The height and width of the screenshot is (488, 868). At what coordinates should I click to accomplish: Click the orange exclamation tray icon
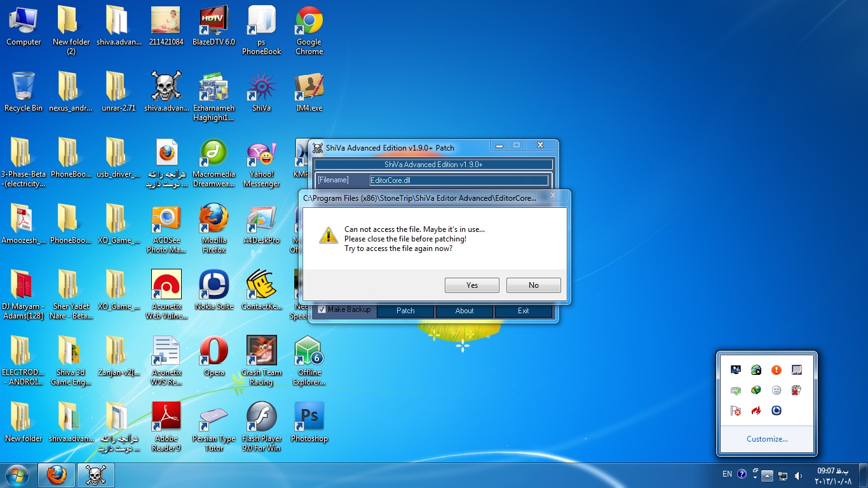(x=776, y=370)
